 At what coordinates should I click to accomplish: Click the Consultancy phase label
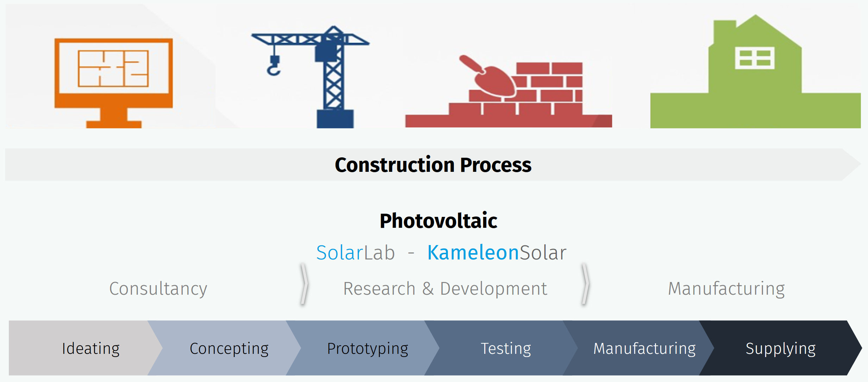tap(158, 289)
